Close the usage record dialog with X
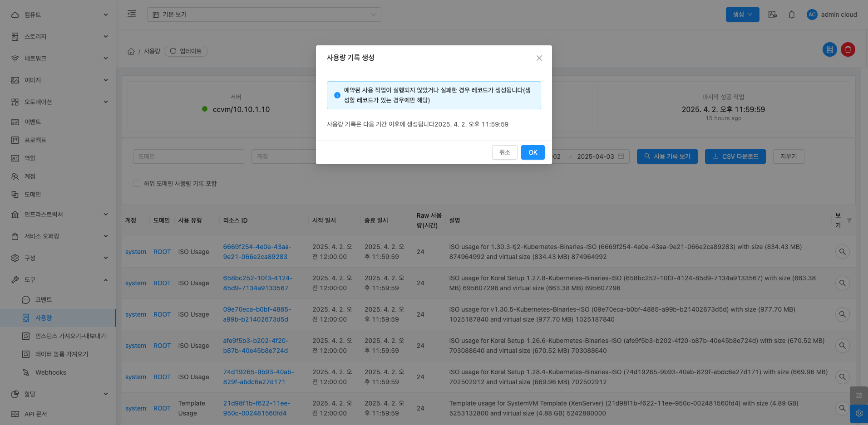 (x=539, y=58)
